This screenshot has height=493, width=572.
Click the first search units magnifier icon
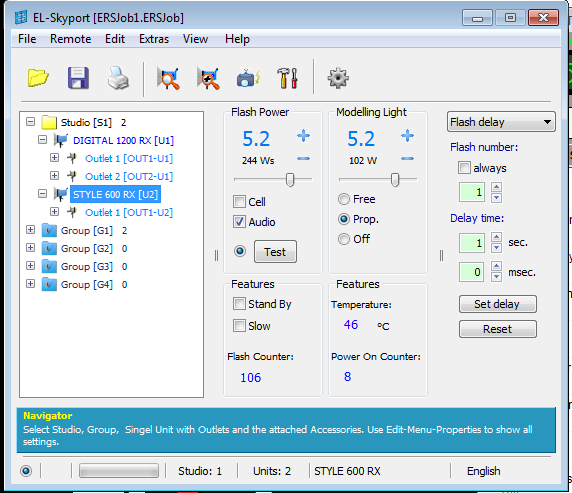[x=168, y=78]
